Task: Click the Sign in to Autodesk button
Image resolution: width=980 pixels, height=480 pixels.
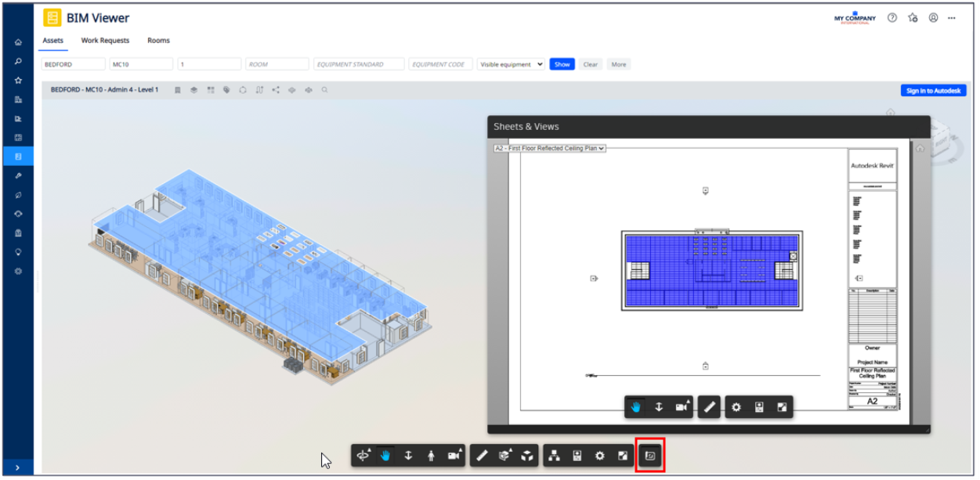Action: click(x=934, y=90)
